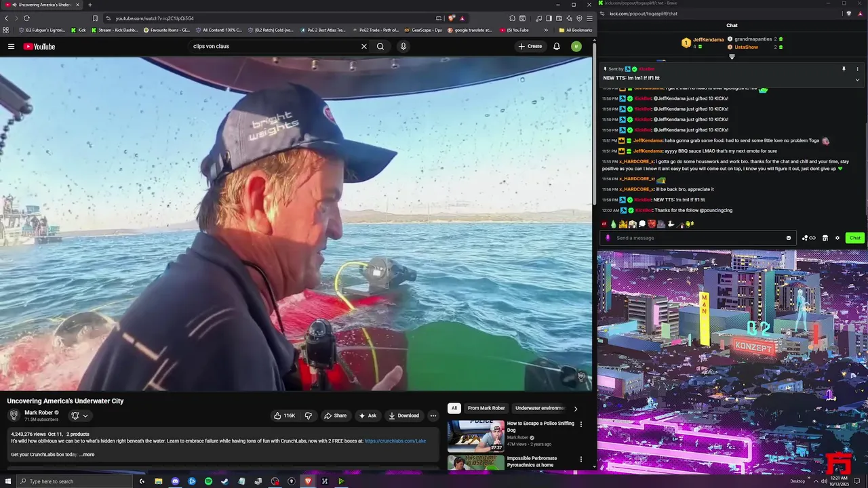Show more related-video filter chips

(576, 409)
